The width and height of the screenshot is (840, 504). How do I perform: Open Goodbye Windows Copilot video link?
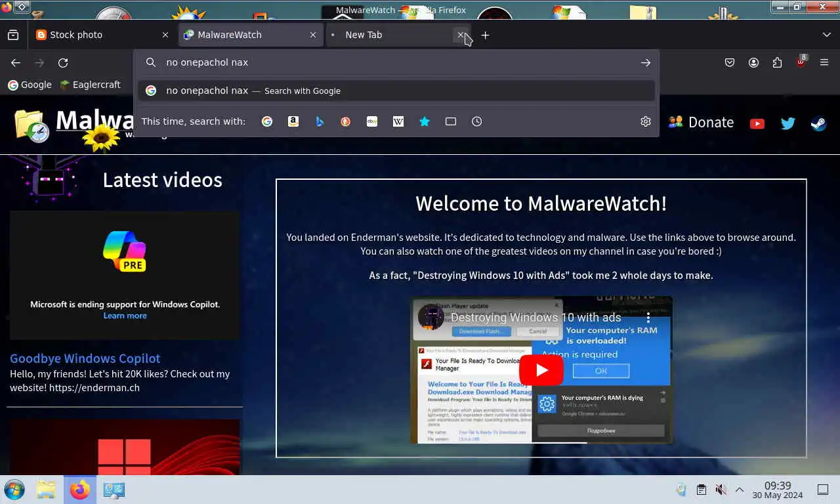coord(85,358)
